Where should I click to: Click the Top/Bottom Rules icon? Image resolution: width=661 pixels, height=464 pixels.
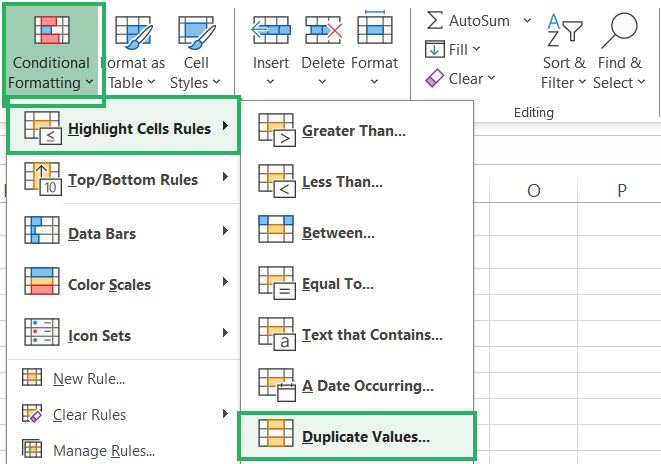tap(43, 179)
